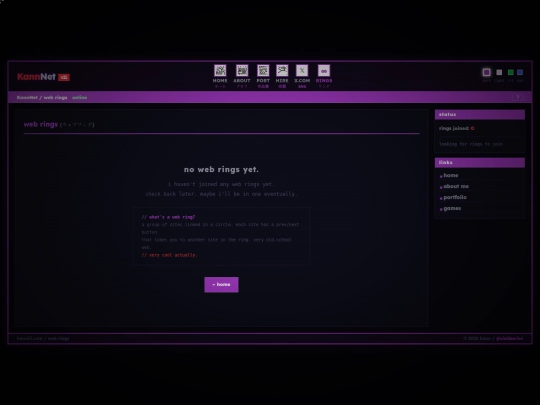Viewport: 540px width, 405px height.
Task: Click KannNet in the breadcrumb bar
Action: point(27,97)
